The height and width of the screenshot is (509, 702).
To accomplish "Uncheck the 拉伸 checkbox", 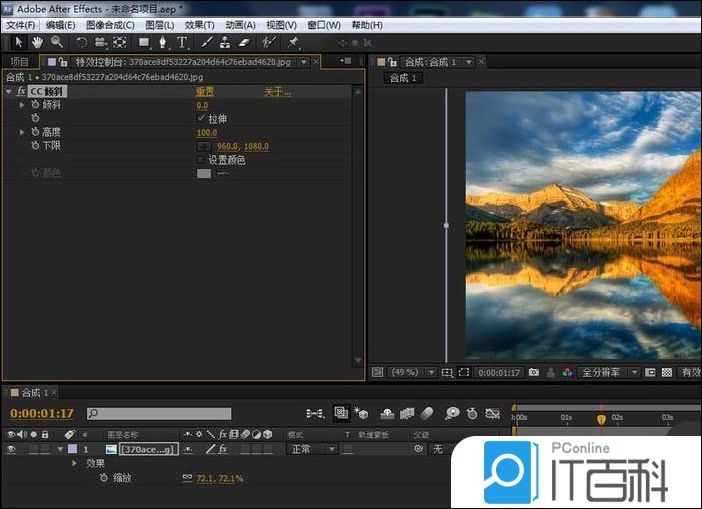I will point(201,118).
